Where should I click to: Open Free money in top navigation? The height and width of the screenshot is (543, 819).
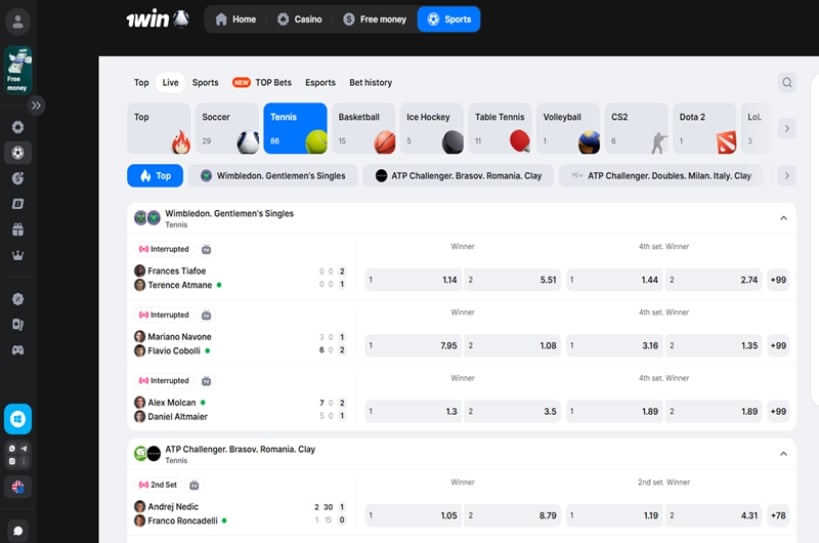(x=375, y=19)
